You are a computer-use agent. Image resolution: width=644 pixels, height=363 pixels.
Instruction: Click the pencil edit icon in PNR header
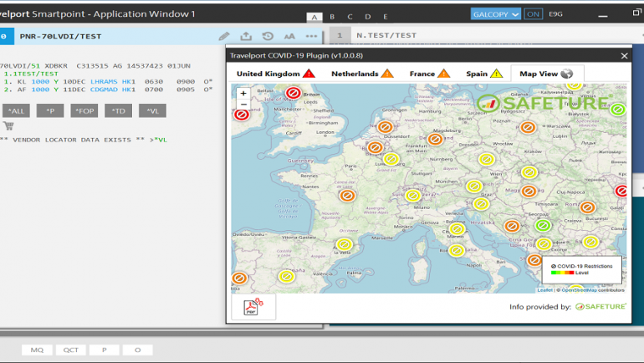[x=223, y=36]
